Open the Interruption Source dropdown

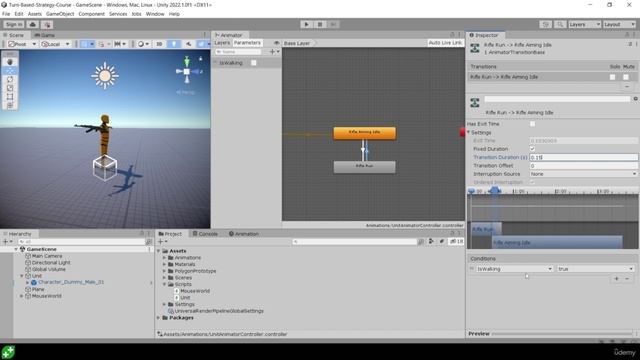pyautogui.click(x=583, y=174)
